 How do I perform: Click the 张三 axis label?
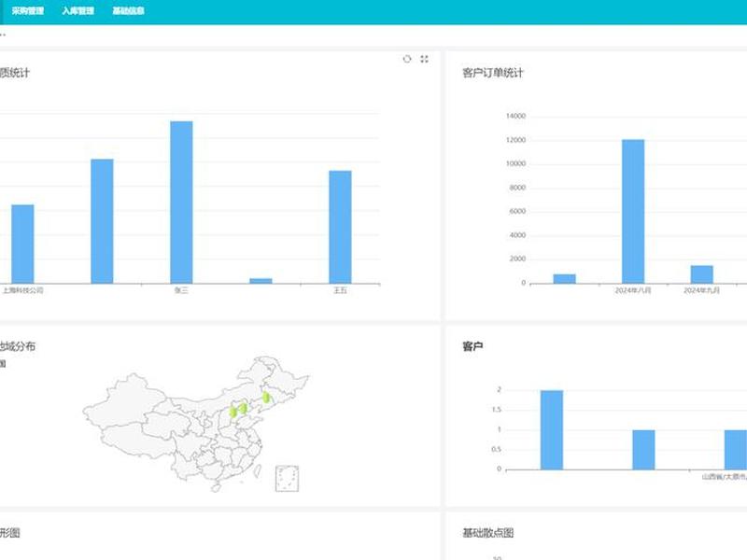click(x=181, y=290)
